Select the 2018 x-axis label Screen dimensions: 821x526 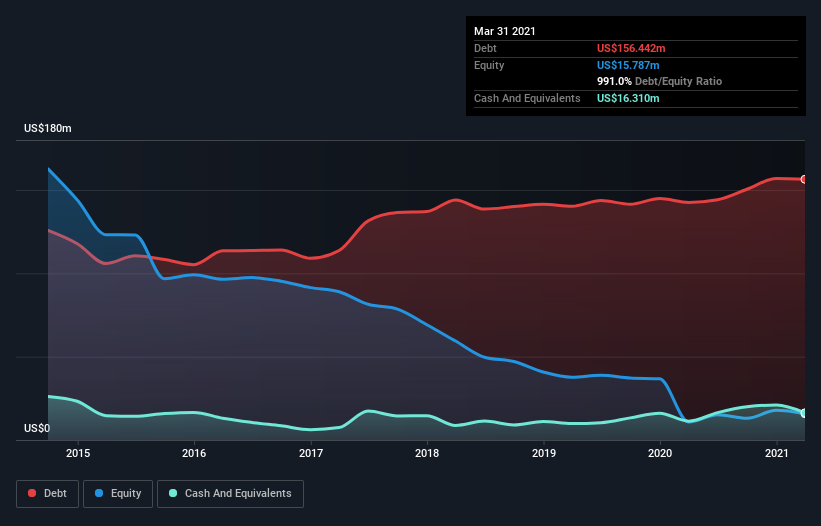[x=427, y=453]
